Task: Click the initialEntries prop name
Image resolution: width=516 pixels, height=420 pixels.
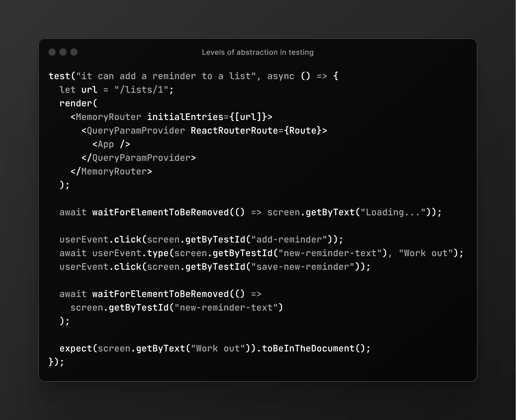Action: coord(185,117)
